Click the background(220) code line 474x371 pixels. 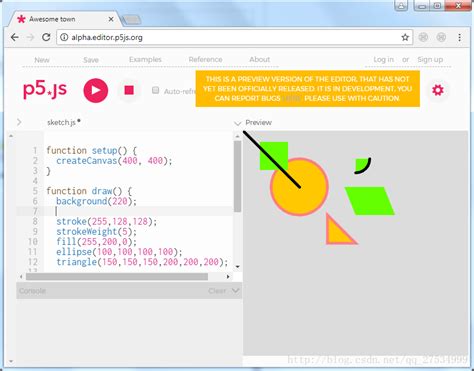tap(96, 201)
